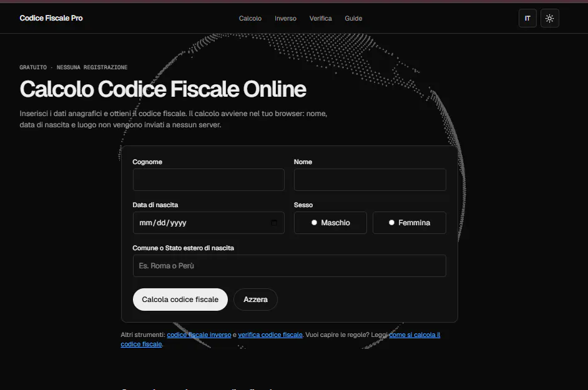
Task: Click the Azzera reset button
Action: pyautogui.click(x=255, y=300)
